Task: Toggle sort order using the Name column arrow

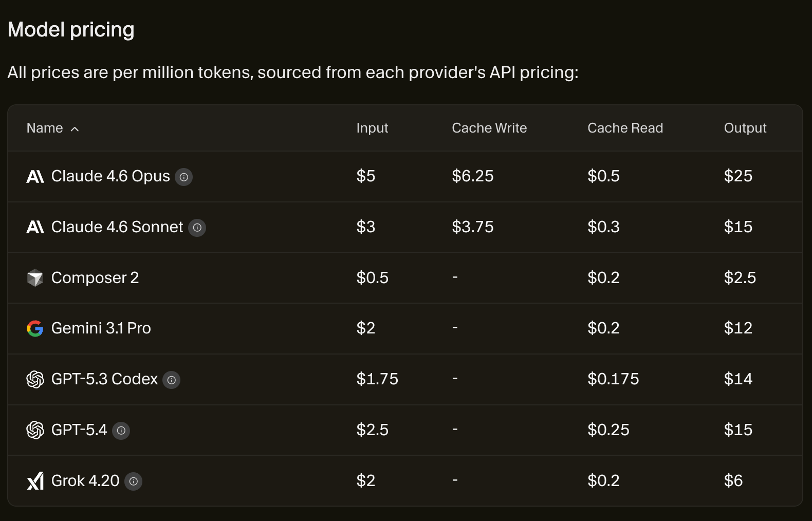Action: (75, 129)
